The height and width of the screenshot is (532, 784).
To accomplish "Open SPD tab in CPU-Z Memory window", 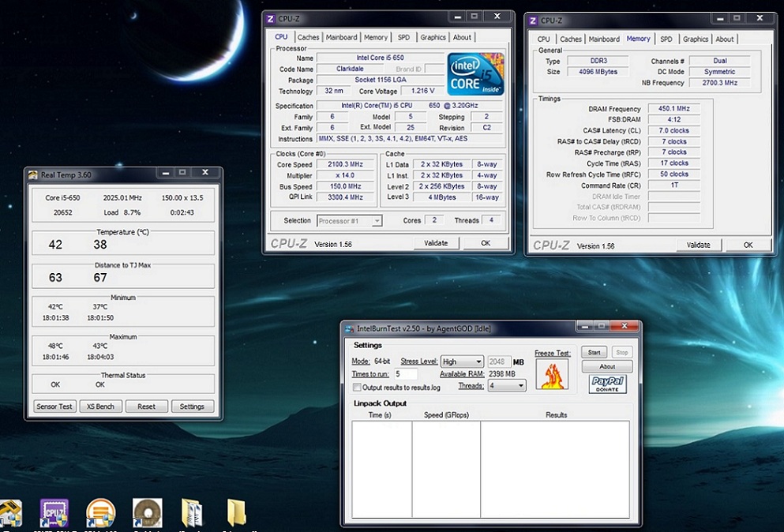I will tap(666, 39).
